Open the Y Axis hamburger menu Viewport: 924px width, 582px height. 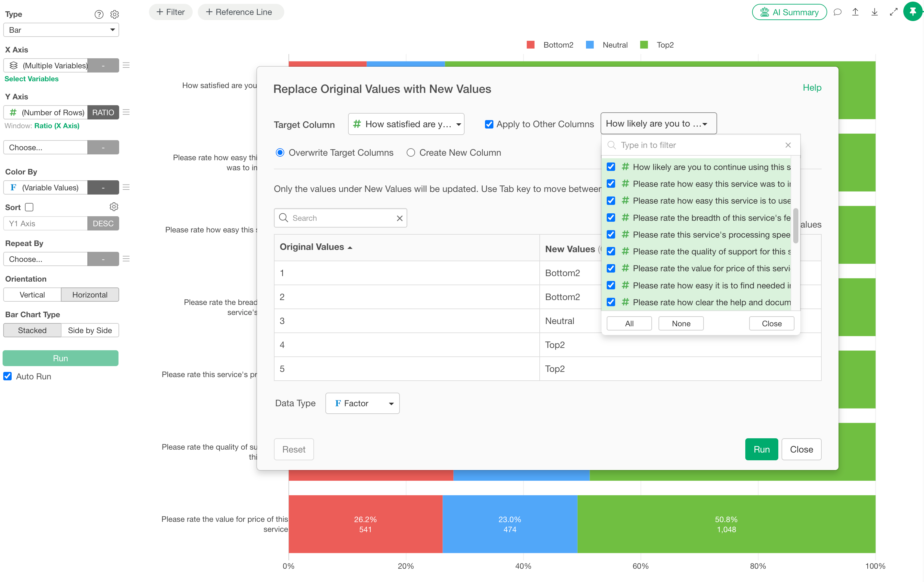pos(126,112)
